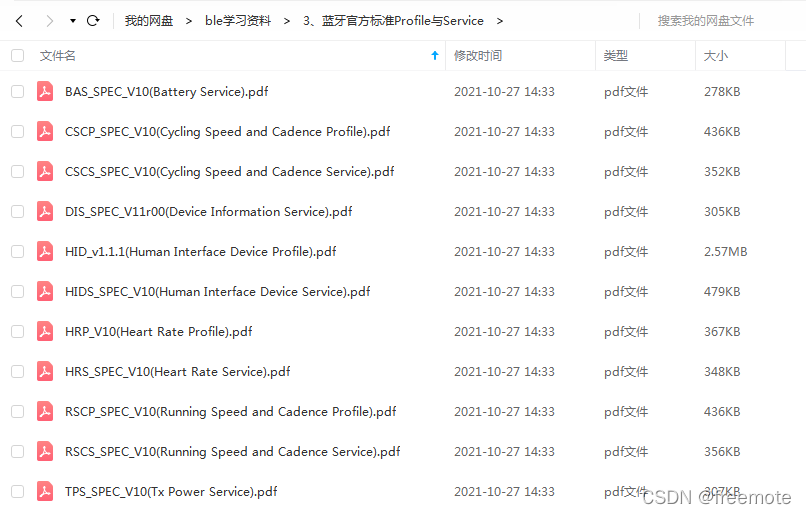Sort by the 类型 column
The height and width of the screenshot is (514, 806).
[616, 56]
